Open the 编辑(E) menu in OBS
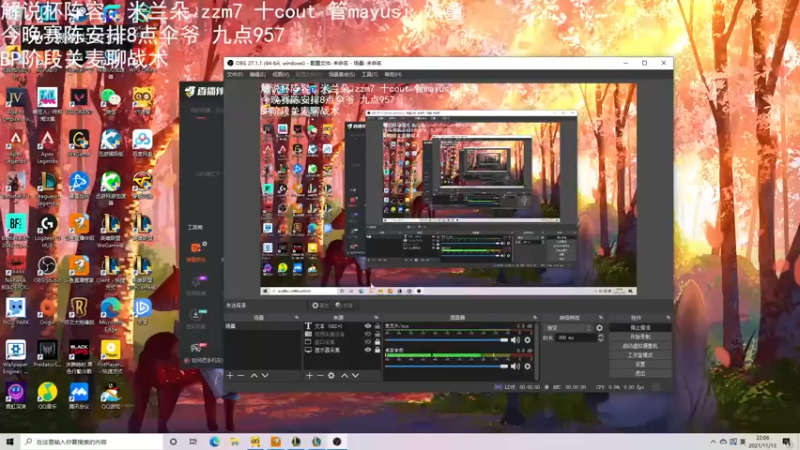The width and height of the screenshot is (800, 450). (x=257, y=74)
